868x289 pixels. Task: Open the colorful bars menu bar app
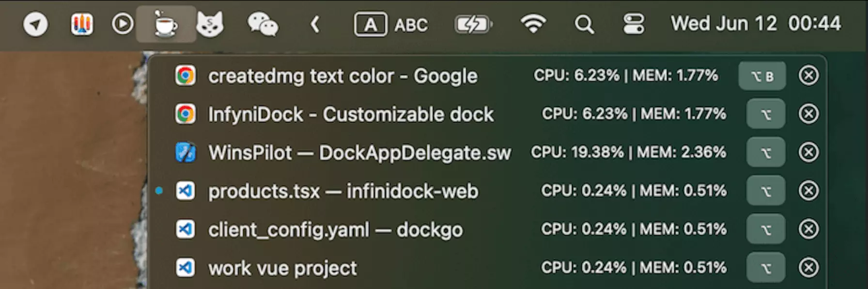[82, 24]
